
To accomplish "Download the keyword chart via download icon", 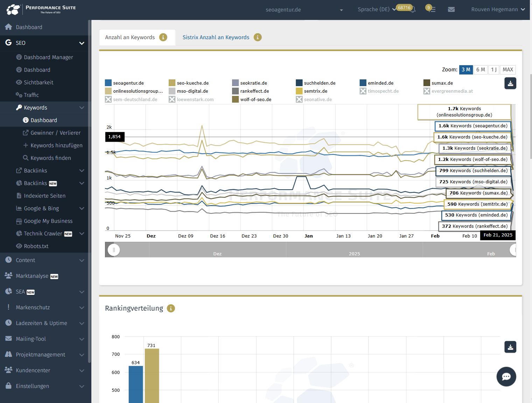I will coord(510,83).
